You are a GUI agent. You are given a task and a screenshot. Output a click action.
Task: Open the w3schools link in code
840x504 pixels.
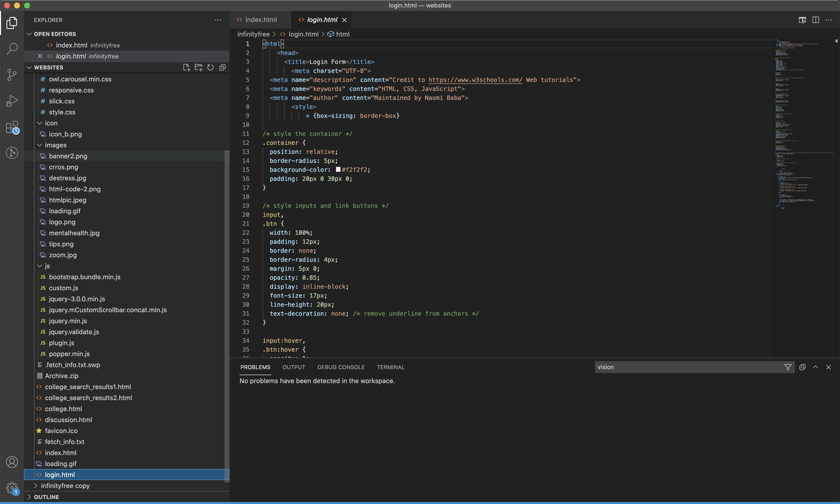tap(475, 80)
